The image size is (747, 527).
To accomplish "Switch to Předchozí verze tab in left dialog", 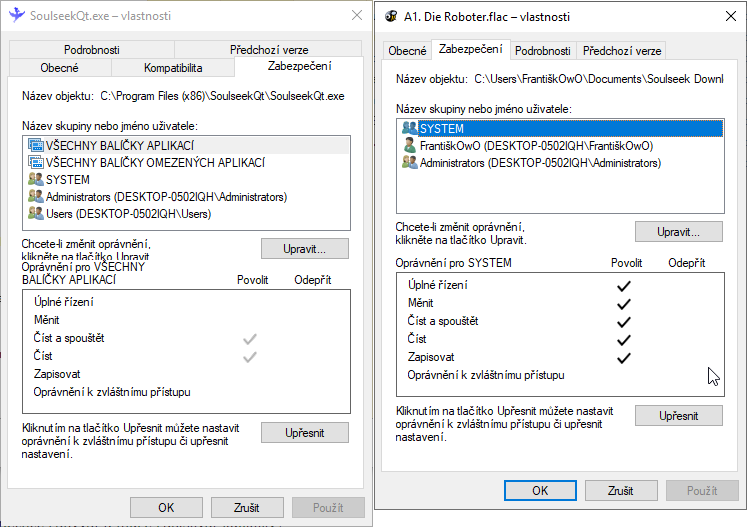I will (269, 49).
